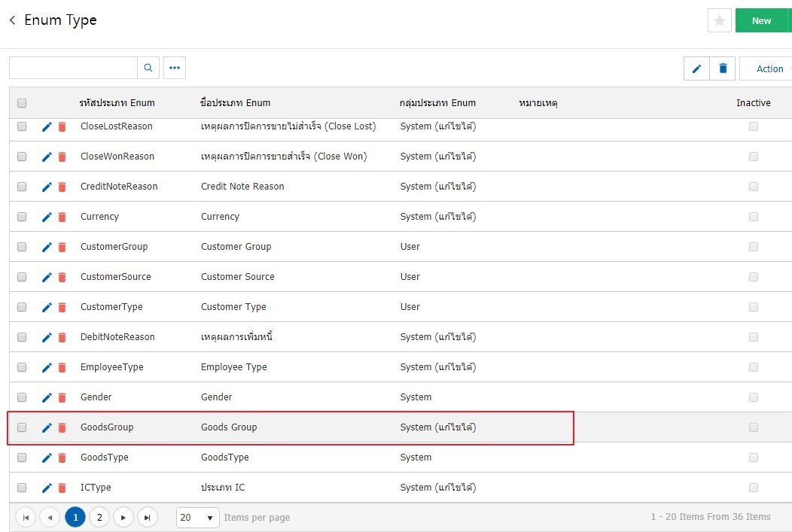
Task: Go to the previous page arrow
Action: 50,518
